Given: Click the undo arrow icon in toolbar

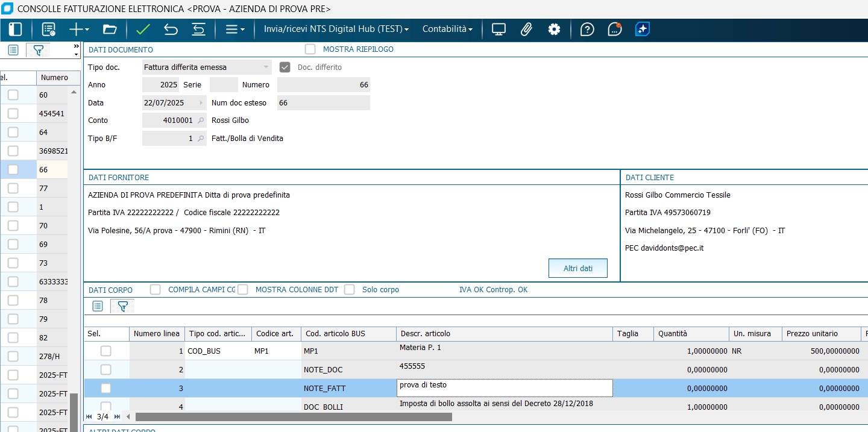Looking at the screenshot, I should [171, 30].
